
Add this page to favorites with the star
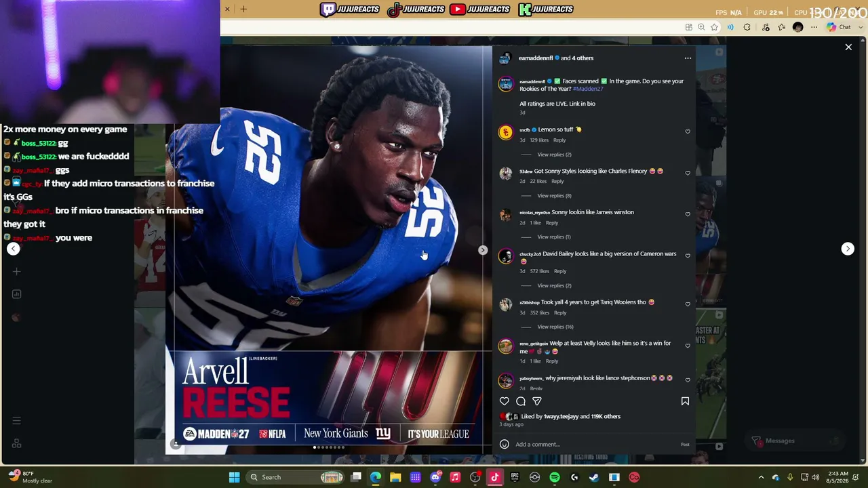715,27
